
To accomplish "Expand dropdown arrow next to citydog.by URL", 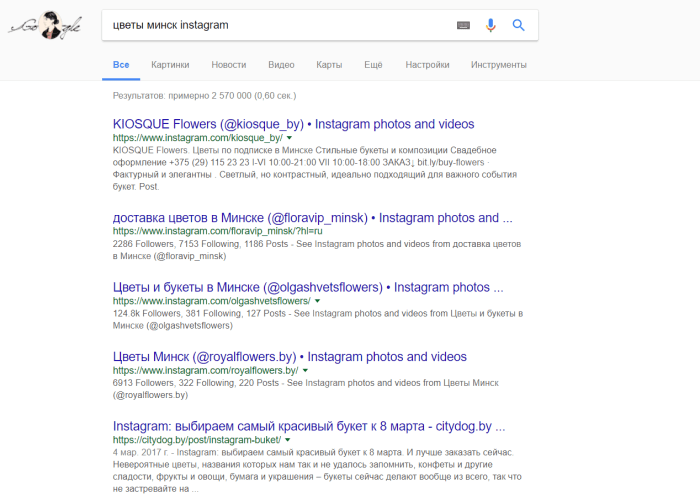I will tap(288, 440).
